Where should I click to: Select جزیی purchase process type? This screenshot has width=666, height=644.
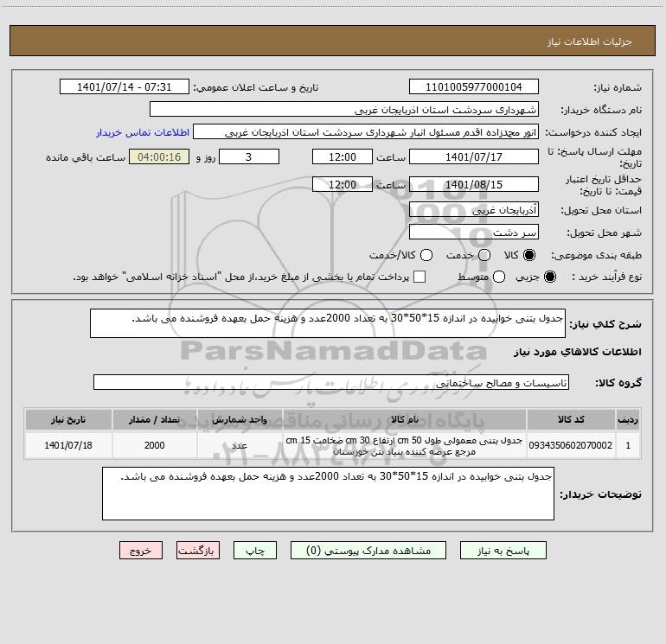coord(550,277)
